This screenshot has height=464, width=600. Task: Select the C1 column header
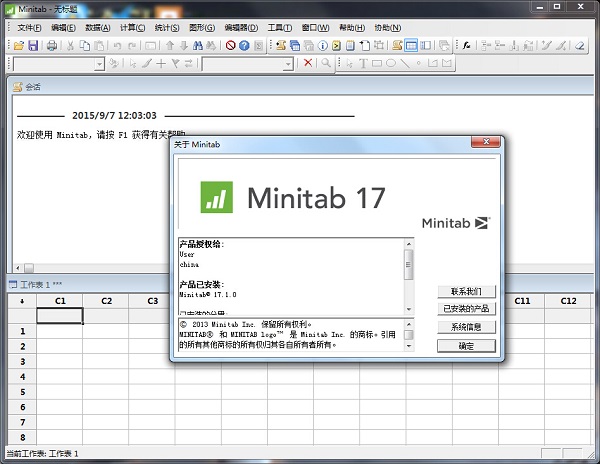pos(60,301)
